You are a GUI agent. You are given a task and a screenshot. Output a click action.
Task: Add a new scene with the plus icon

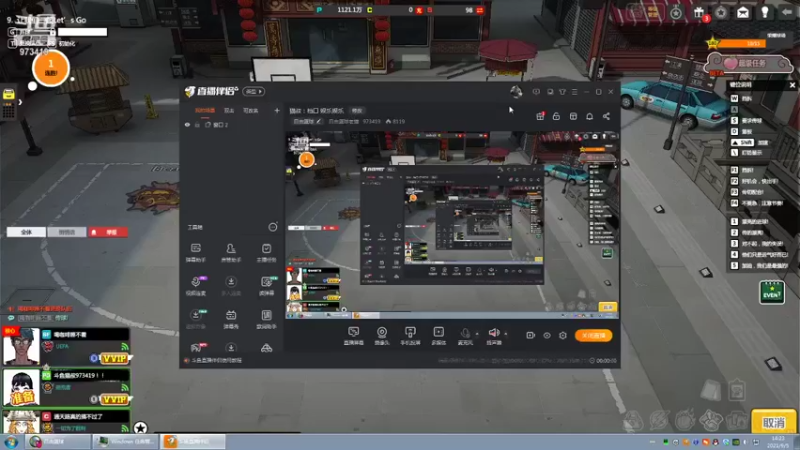tap(277, 110)
